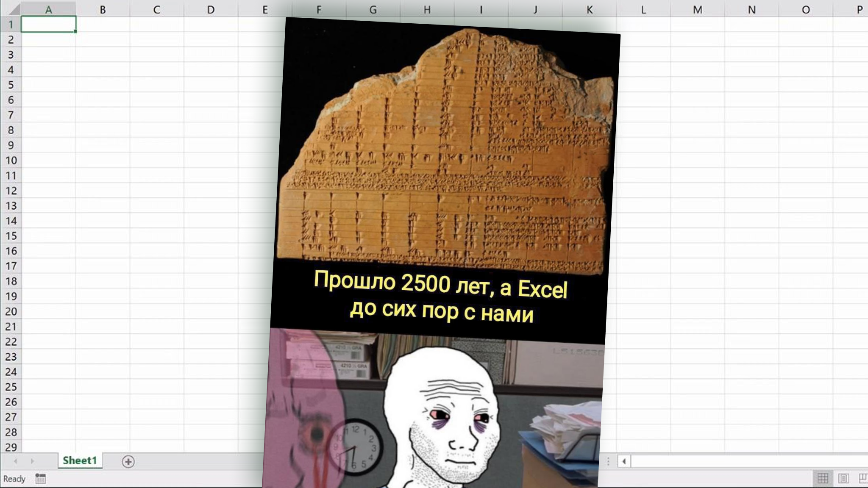This screenshot has height=488, width=868.
Task: Click the macro recording status bar icon
Action: coord(41,479)
